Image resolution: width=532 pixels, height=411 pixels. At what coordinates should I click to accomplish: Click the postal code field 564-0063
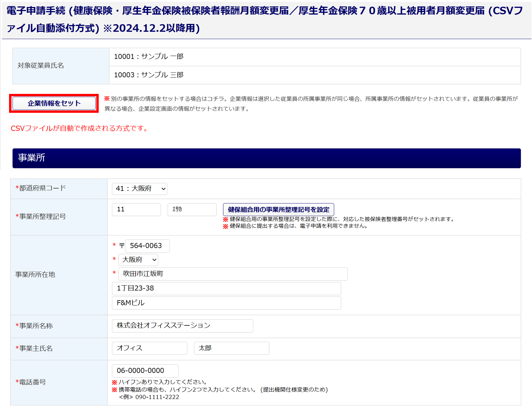[x=147, y=246]
